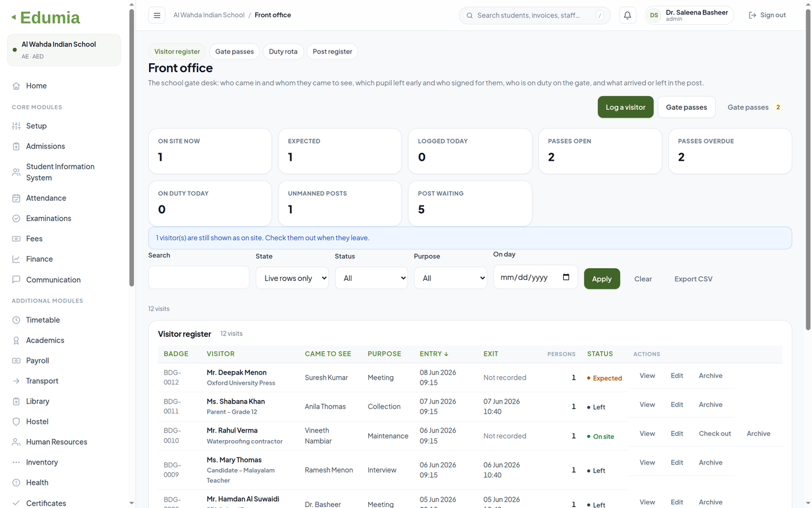Click the Home icon in sidebar

[x=16, y=86]
